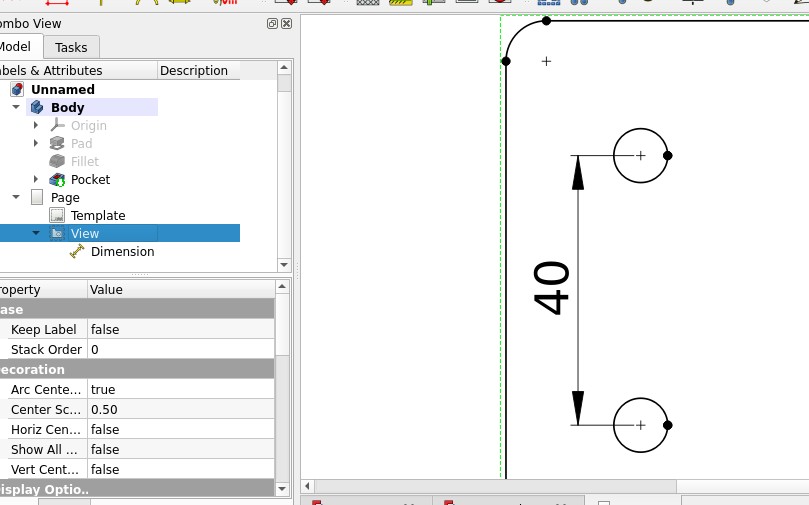809x505 pixels.
Task: Select the Unnamed document icon
Action: pyautogui.click(x=17, y=90)
